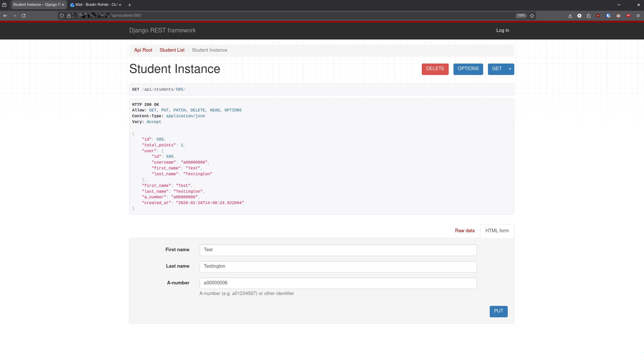644x353 pixels.
Task: Click the nested "last_name": "Testington" line
Action: (x=182, y=174)
